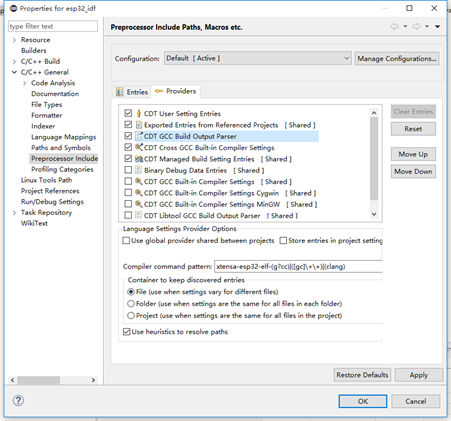Image resolution: width=451 pixels, height=421 pixels.
Task: Collapse the C/C++ General tree node
Action: (14, 72)
